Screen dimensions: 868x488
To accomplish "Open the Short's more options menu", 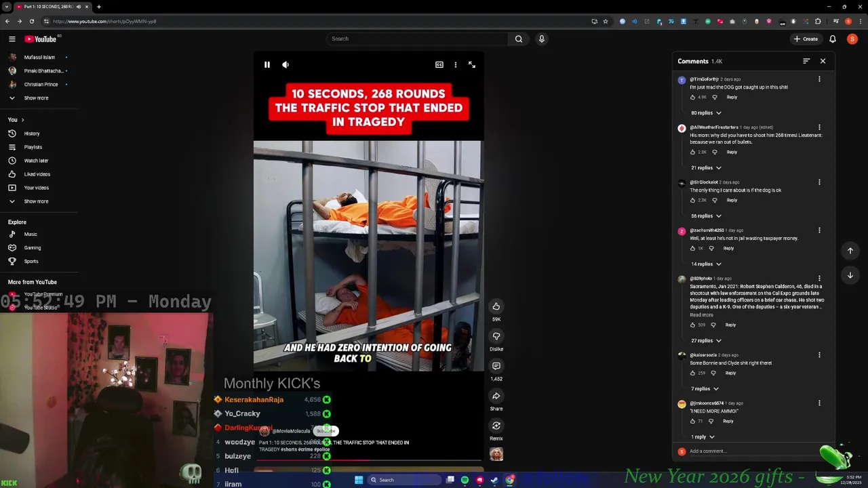I will pyautogui.click(x=456, y=64).
